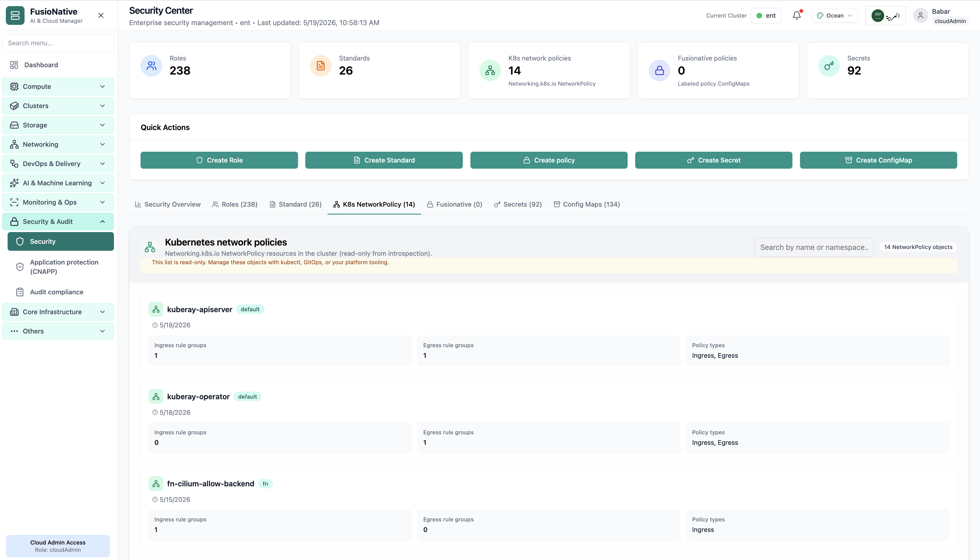The width and height of the screenshot is (980, 560).
Task: Click the default namespace badge on kuberay-apiserver
Action: pos(250,309)
